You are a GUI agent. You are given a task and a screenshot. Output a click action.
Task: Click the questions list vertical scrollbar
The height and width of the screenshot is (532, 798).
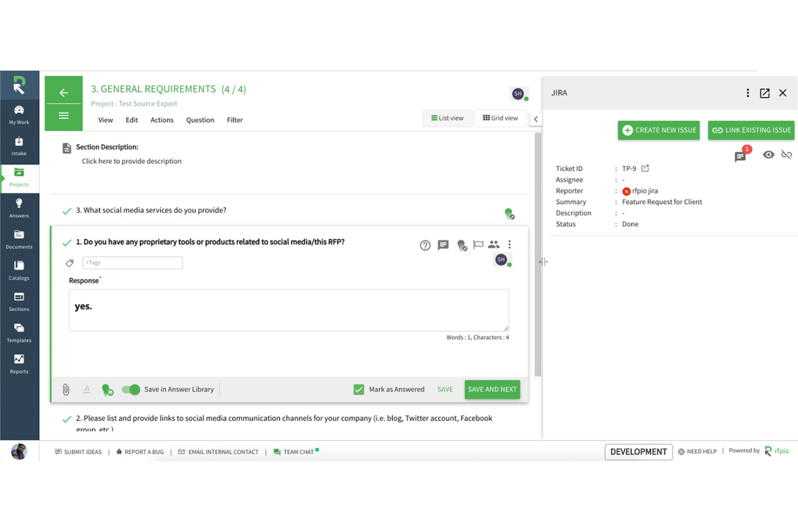[x=538, y=254]
